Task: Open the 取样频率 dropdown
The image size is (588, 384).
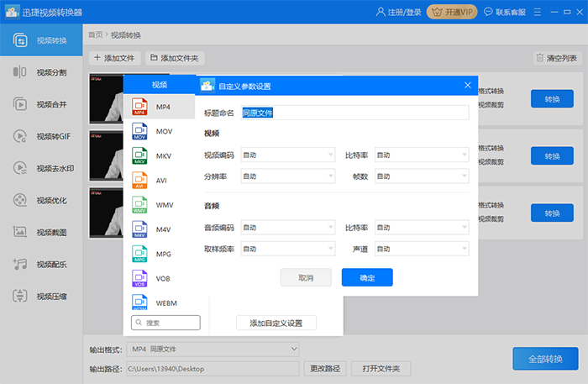Action: [x=287, y=249]
